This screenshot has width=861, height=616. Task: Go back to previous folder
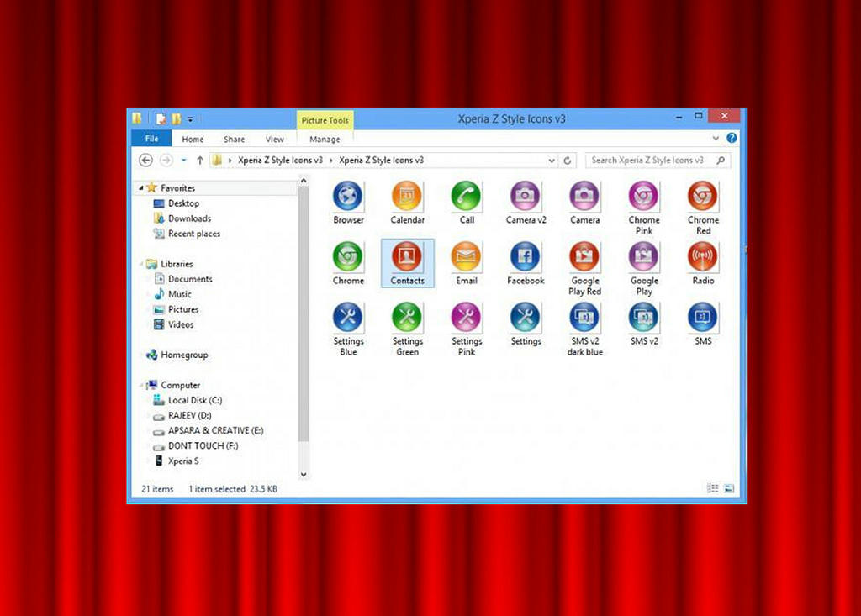click(145, 161)
